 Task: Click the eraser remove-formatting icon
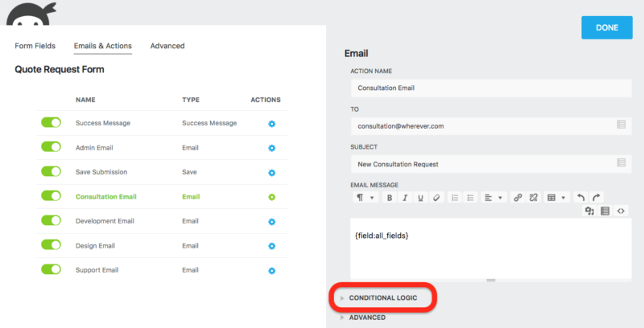pos(436,198)
